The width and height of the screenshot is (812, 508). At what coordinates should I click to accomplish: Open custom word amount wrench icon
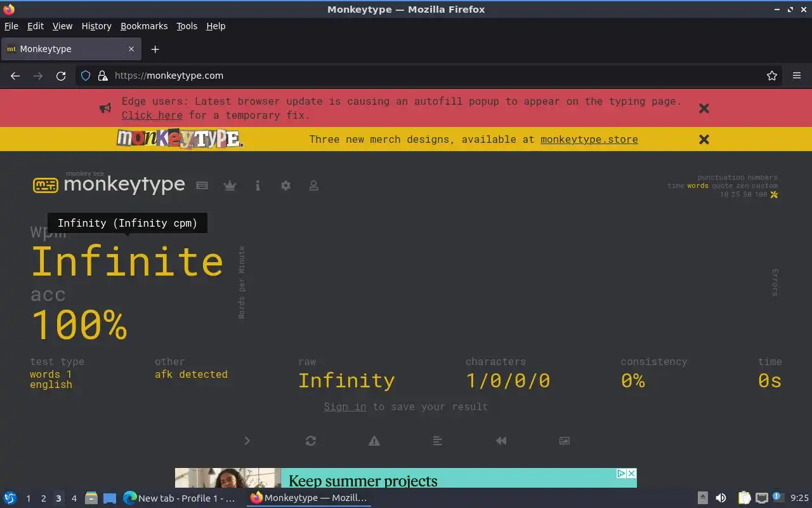click(774, 194)
